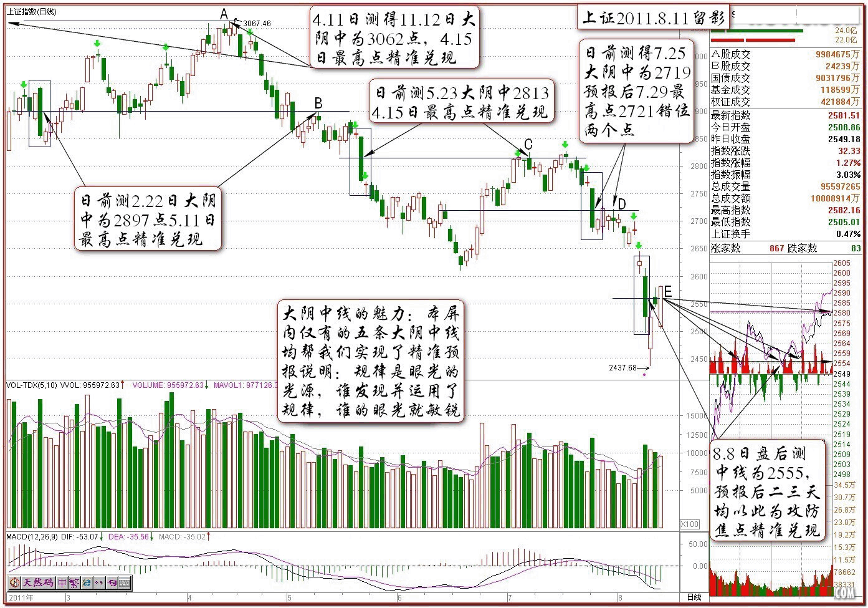Image resolution: width=868 pixels, height=608 pixels.
Task: Click the 基金成交 row label
Action: pos(730,90)
